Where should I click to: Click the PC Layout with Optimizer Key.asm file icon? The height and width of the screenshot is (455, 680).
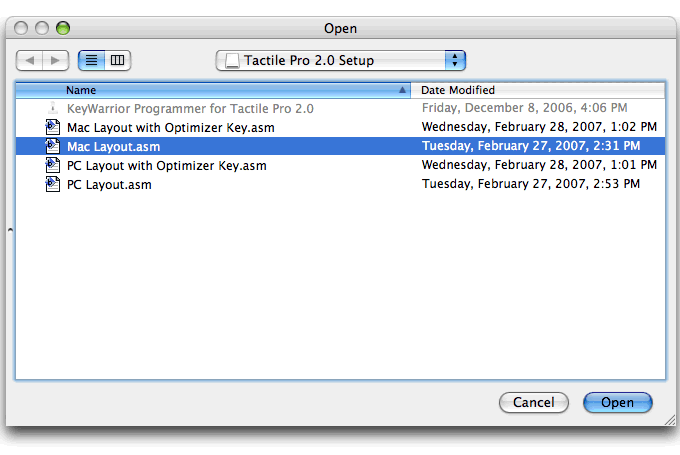coord(52,165)
